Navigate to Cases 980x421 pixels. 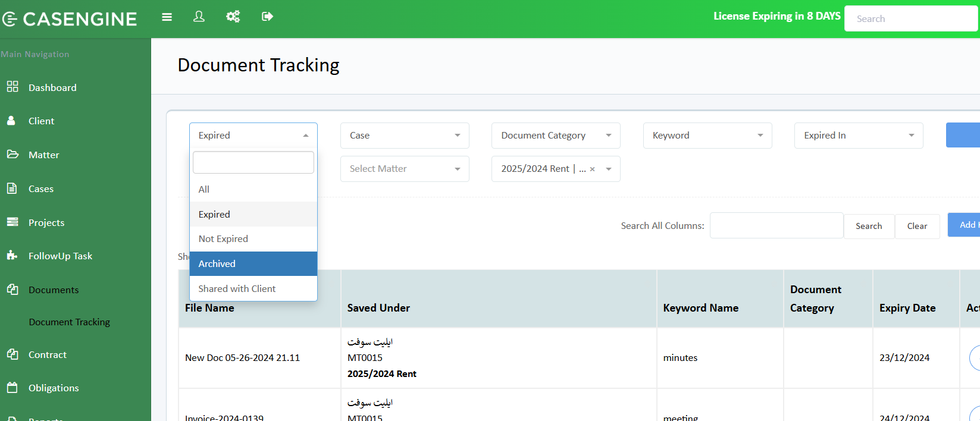click(x=41, y=189)
